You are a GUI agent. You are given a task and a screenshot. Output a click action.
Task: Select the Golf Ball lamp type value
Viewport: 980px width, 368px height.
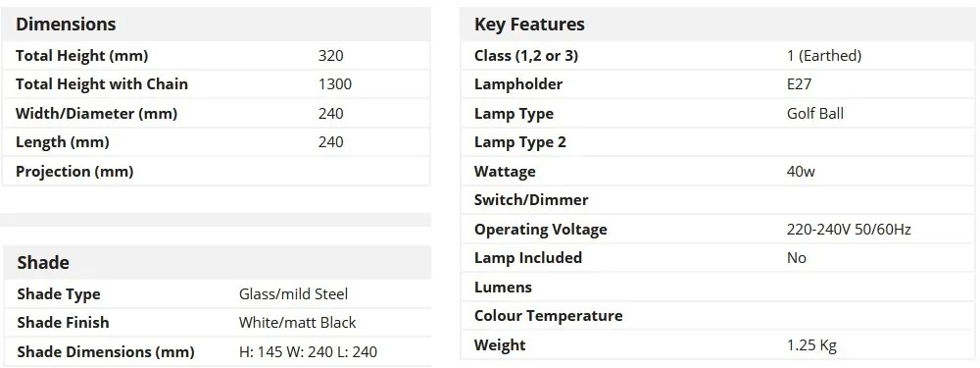[x=815, y=113]
